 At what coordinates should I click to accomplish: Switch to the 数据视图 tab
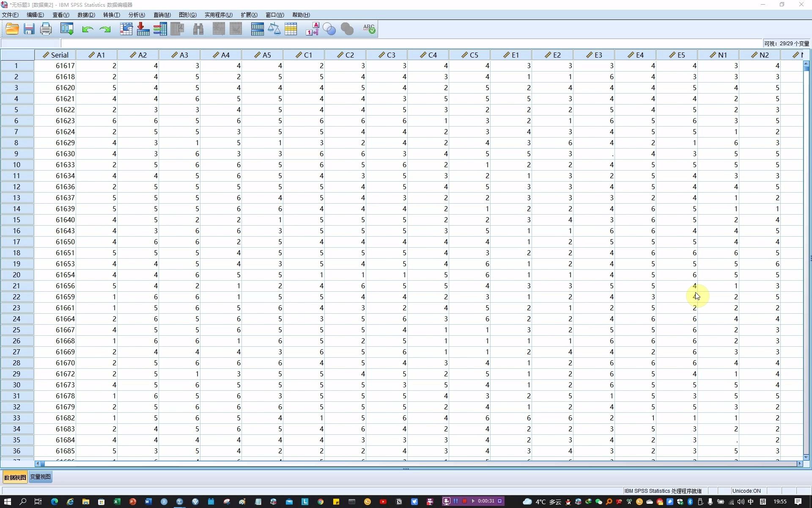pyautogui.click(x=15, y=478)
